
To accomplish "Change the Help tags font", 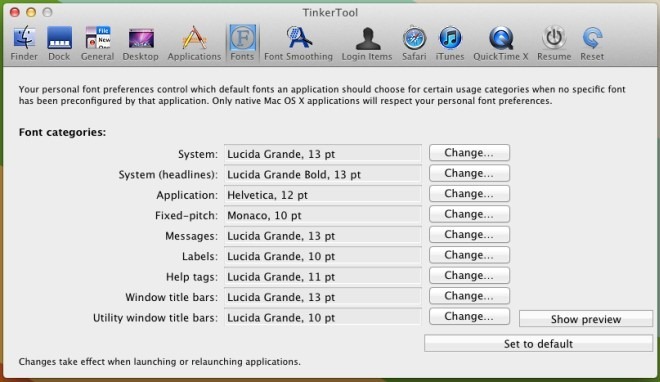I will [x=469, y=275].
